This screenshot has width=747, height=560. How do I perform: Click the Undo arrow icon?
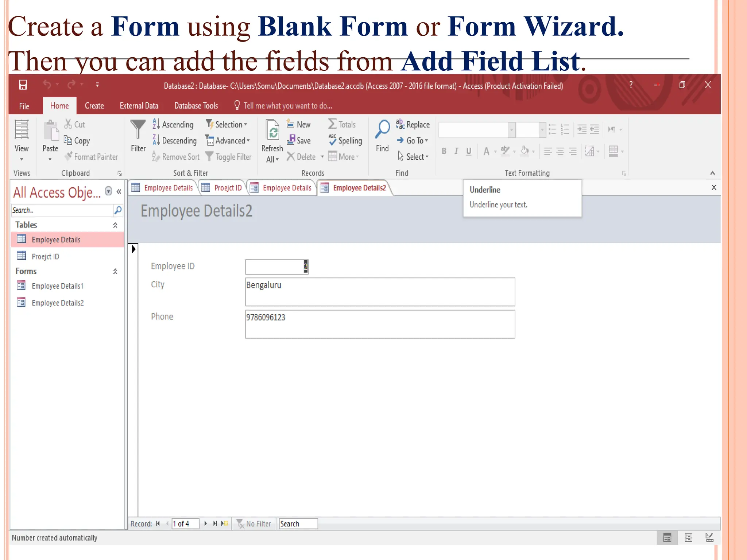point(47,85)
